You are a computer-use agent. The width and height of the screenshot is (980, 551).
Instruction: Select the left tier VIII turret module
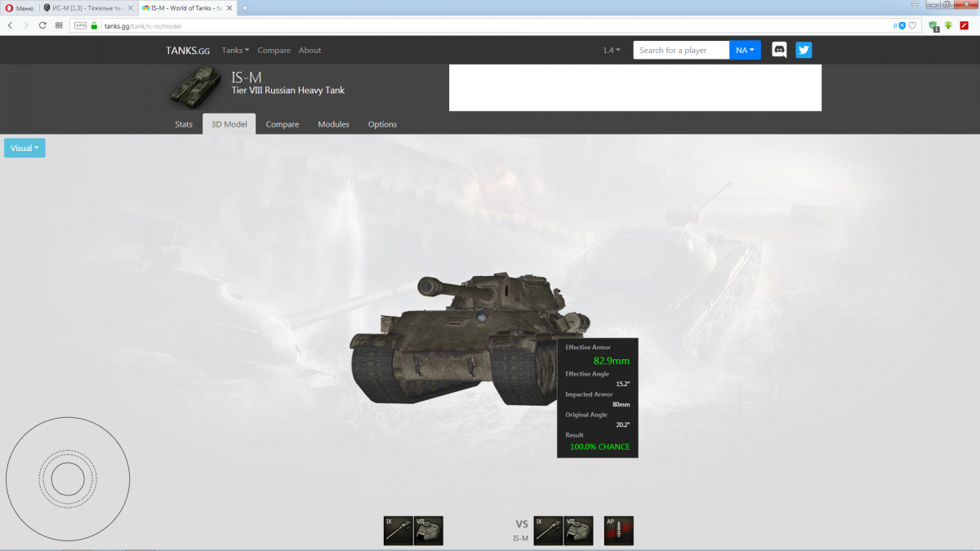(429, 531)
